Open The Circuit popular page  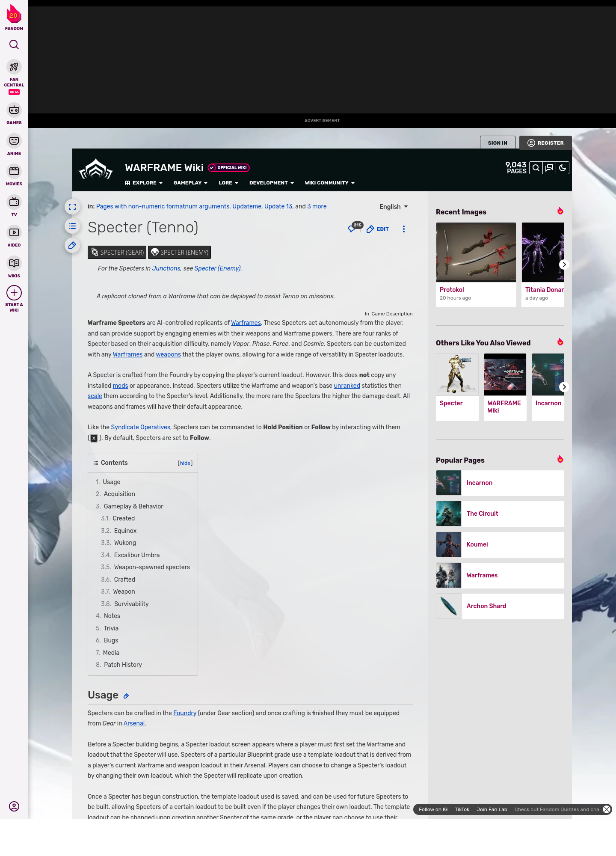pos(500,514)
